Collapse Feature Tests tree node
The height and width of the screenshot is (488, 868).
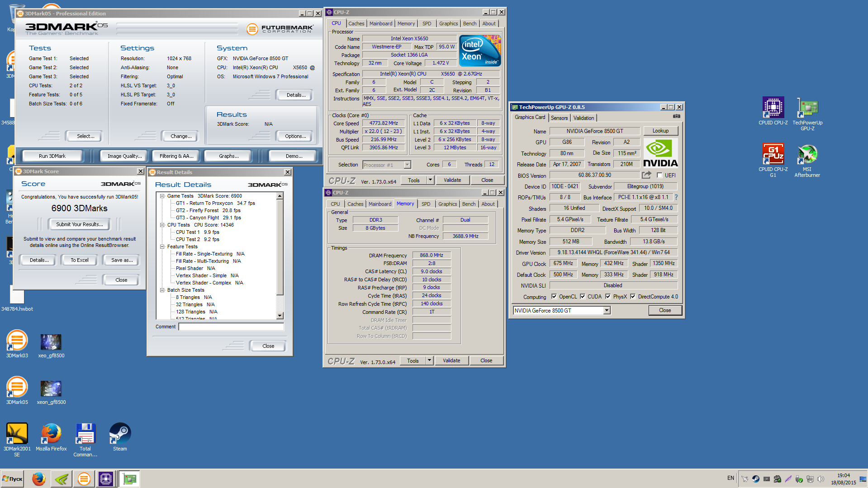162,246
